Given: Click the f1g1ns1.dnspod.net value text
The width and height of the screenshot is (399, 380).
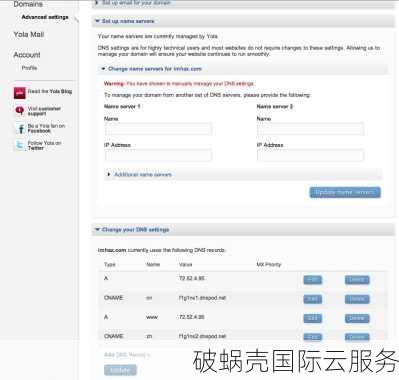Looking at the screenshot, I should [202, 298].
